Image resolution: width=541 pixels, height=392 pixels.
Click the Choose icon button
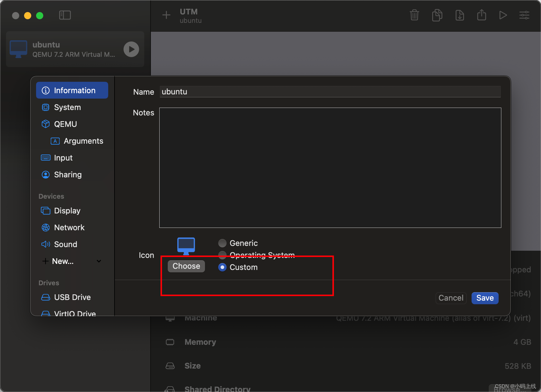[186, 266]
